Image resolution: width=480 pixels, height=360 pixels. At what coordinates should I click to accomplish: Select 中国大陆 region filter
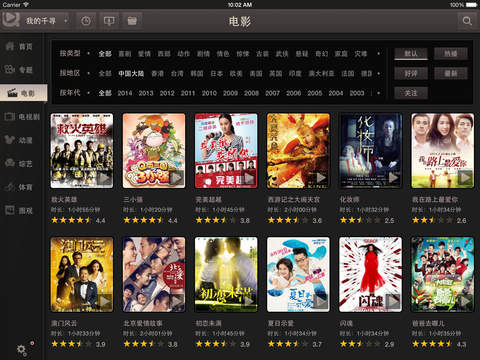(x=131, y=73)
